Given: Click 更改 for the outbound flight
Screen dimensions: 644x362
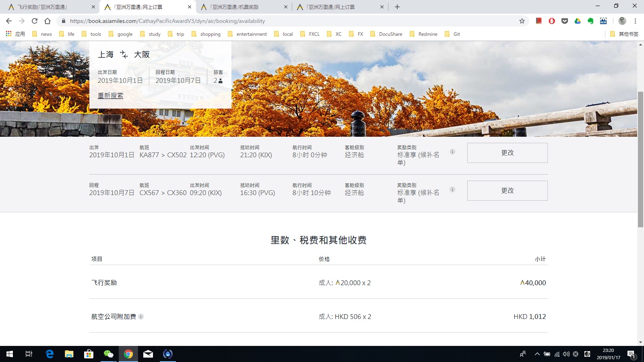Looking at the screenshot, I should pos(507,153).
